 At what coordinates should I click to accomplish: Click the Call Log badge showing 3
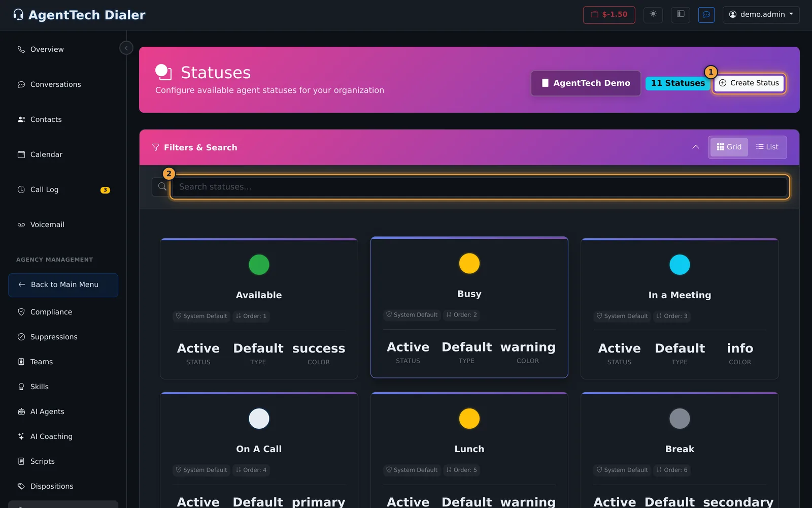click(x=105, y=190)
